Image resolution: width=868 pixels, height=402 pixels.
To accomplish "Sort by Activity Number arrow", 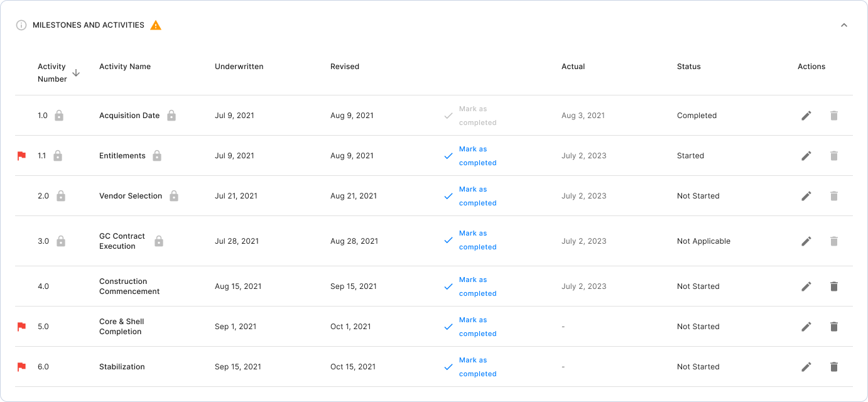I will point(76,73).
